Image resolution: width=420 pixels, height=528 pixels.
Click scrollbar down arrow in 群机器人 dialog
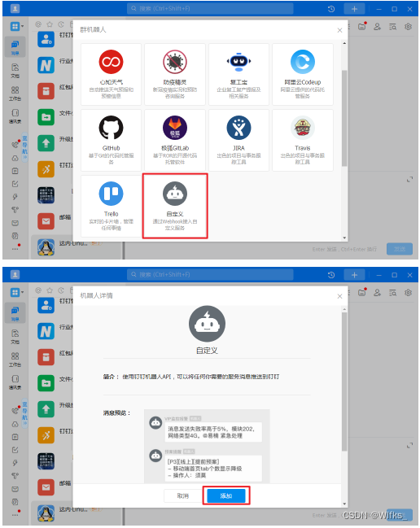tap(344, 238)
